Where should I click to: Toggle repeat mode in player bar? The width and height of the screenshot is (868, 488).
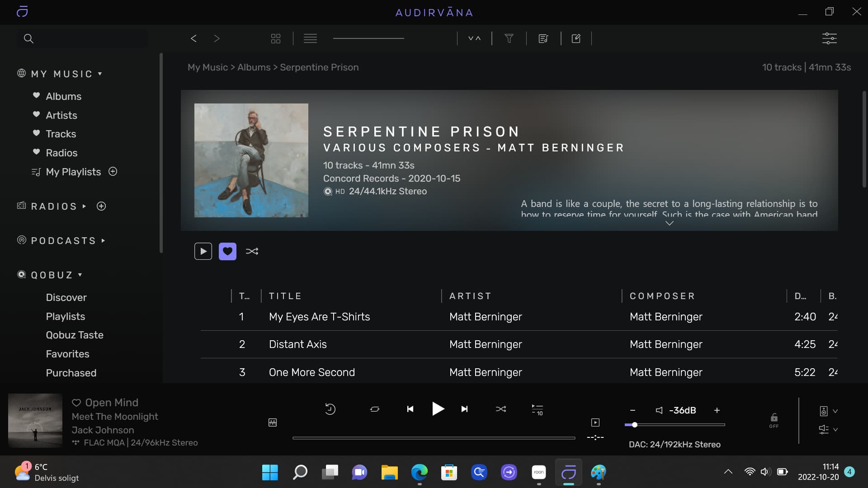(375, 409)
